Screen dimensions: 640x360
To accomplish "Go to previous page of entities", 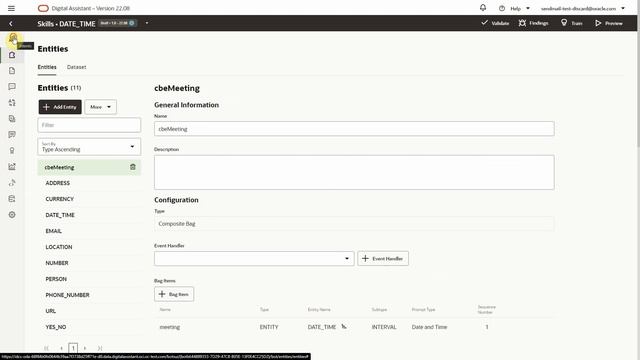I will pos(61,348).
